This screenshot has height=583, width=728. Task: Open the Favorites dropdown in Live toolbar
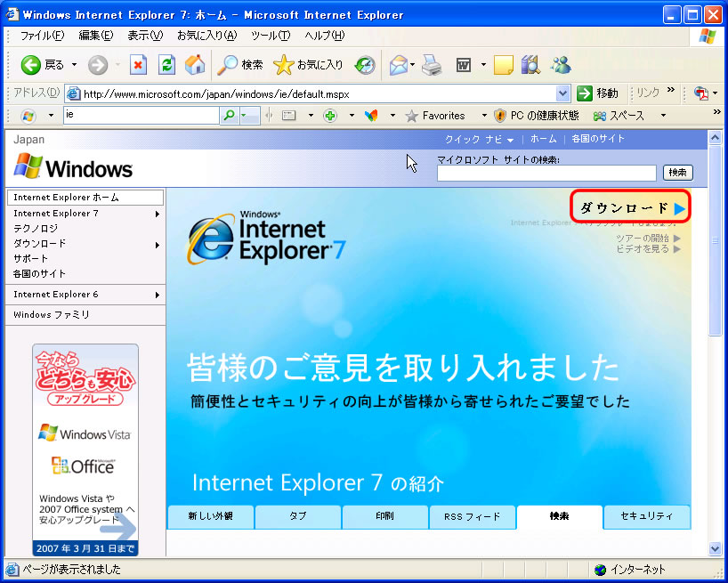pyautogui.click(x=484, y=116)
